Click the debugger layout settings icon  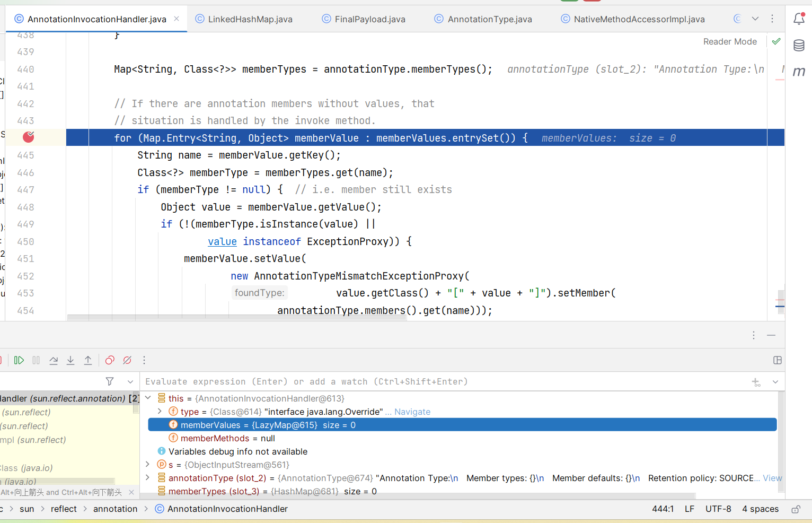778,360
